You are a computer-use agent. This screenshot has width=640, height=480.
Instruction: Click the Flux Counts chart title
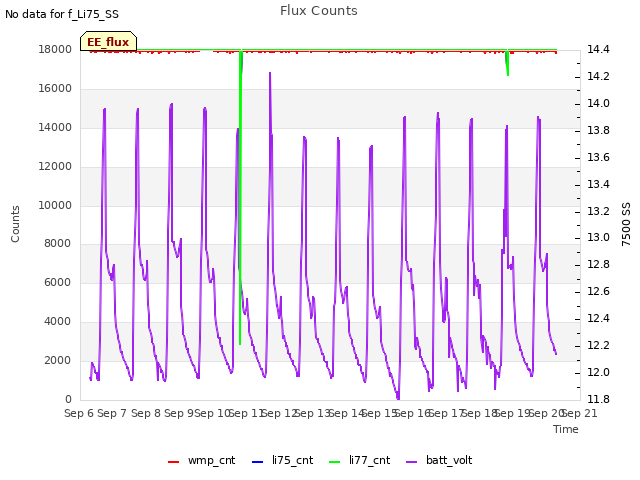[319, 11]
